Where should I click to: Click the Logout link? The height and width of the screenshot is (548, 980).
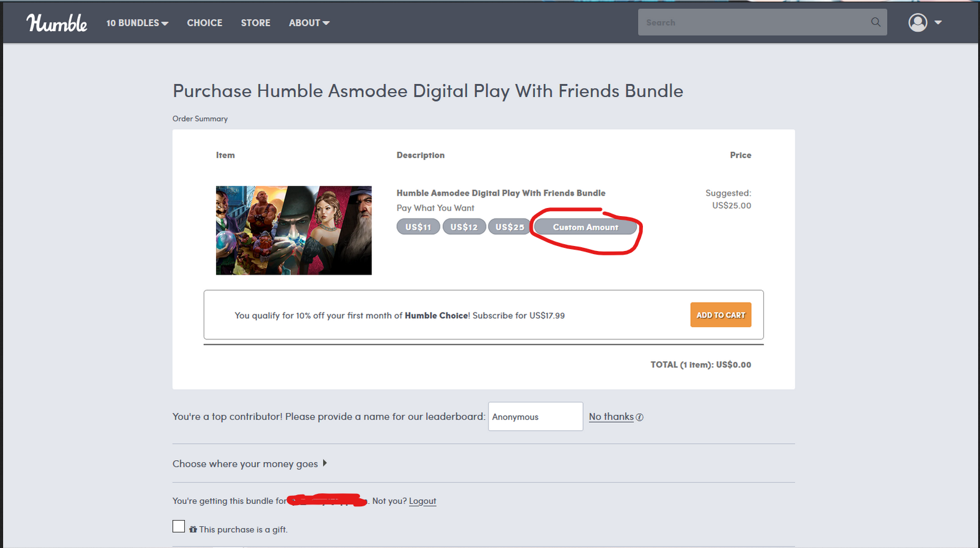click(422, 501)
